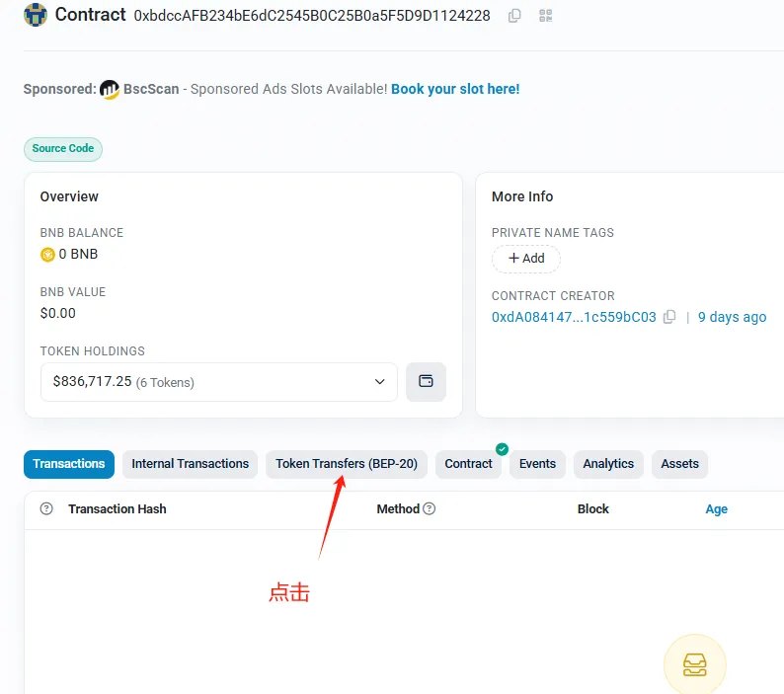Image resolution: width=784 pixels, height=694 pixels.
Task: View the Analytics tab
Action: click(x=608, y=464)
